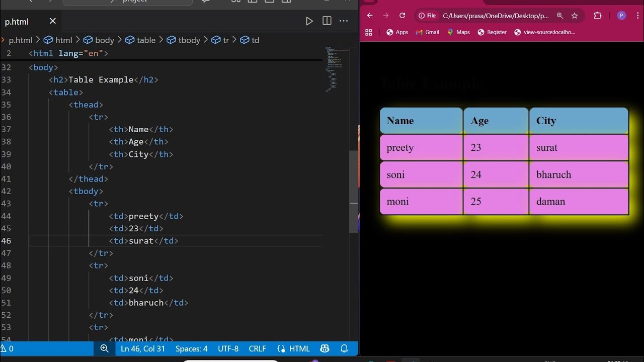Open the body breadcrumb
Screen dimensions: 644x362
point(99,40)
